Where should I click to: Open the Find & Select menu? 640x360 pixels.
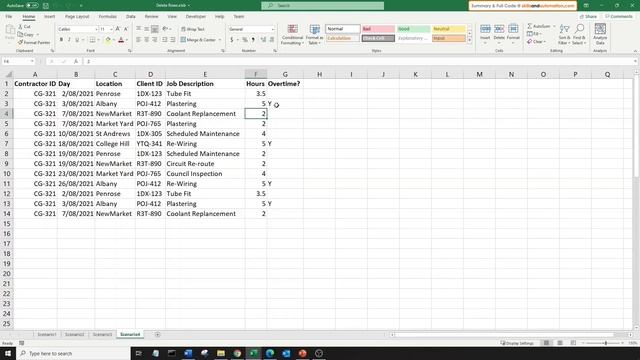click(x=579, y=34)
